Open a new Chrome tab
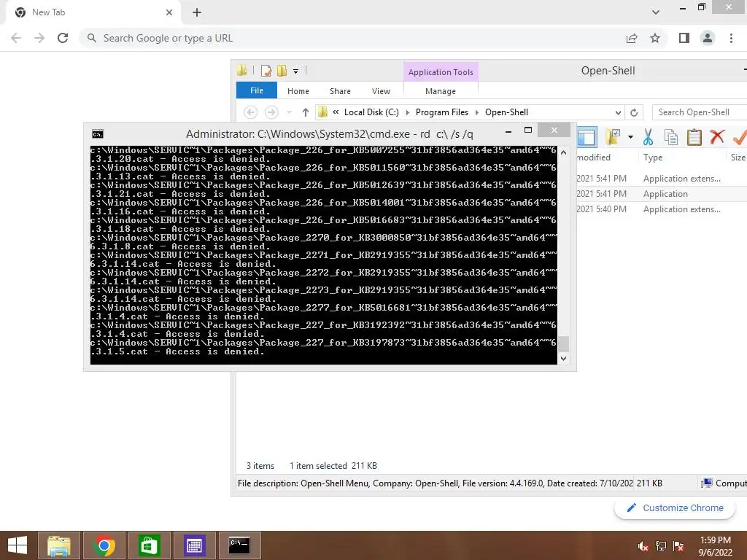747x560 pixels. pos(197,12)
